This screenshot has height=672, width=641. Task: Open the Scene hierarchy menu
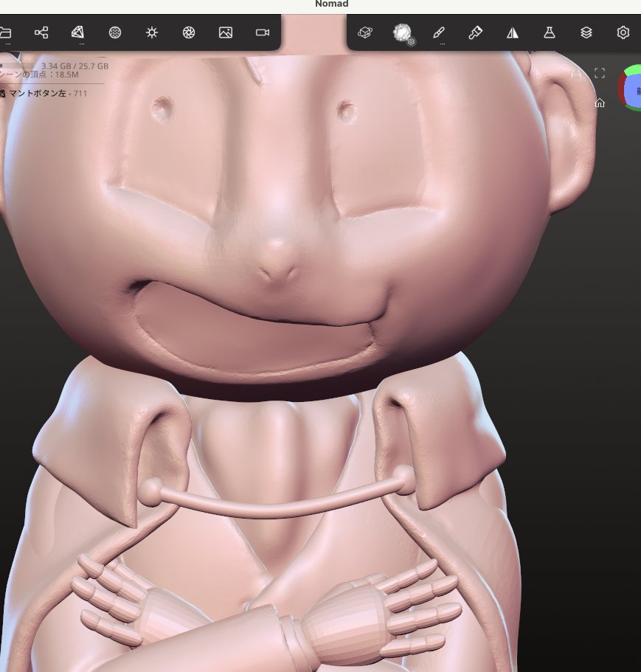[41, 32]
